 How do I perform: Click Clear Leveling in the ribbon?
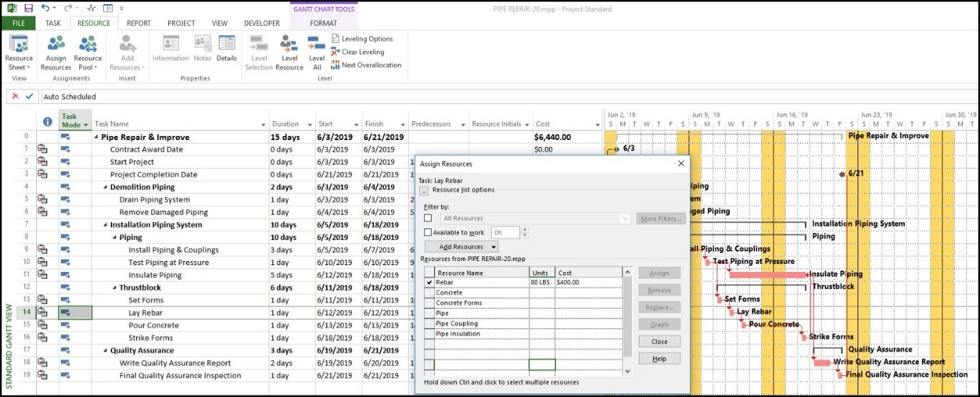[357, 52]
